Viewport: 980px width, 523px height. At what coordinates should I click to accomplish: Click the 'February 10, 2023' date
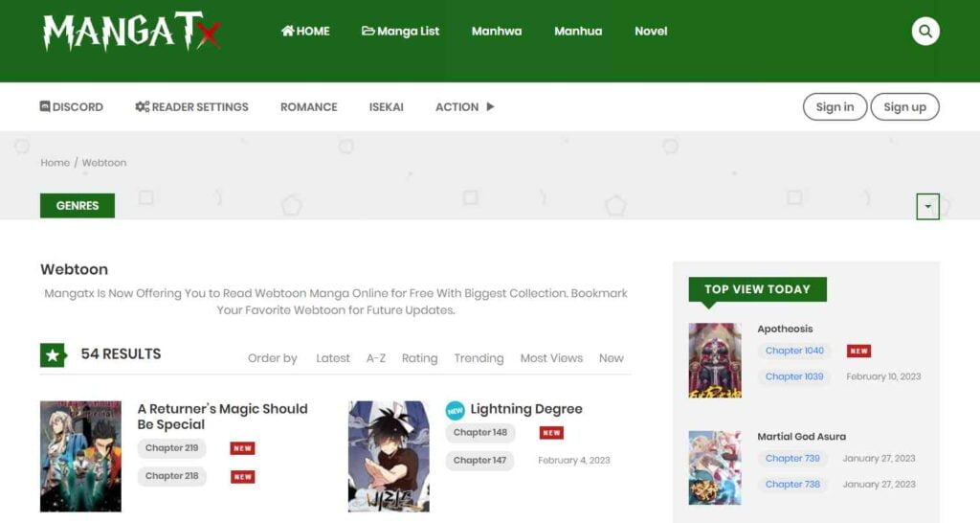883,376
